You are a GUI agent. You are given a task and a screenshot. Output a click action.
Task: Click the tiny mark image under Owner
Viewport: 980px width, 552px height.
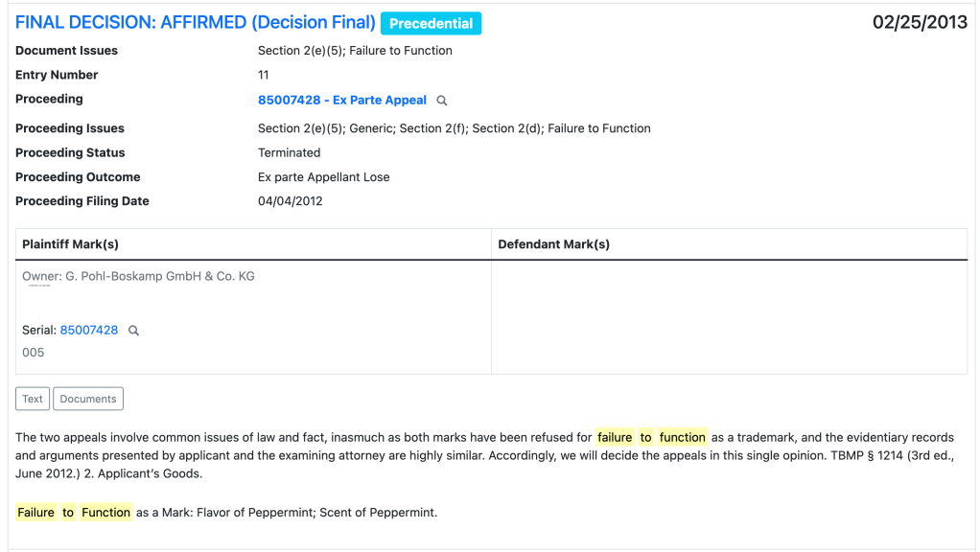(x=38, y=286)
